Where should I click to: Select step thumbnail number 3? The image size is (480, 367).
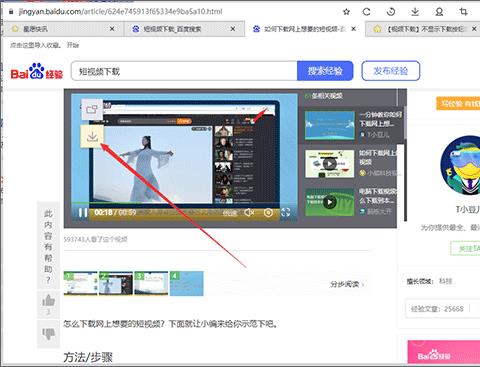coord(151,283)
